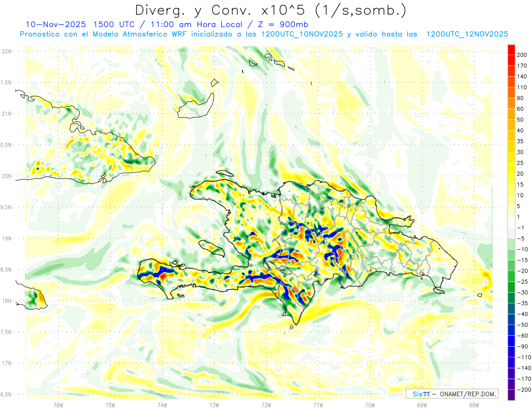Click the '73W' longitude label
532x411 pixels.
click(214, 405)
